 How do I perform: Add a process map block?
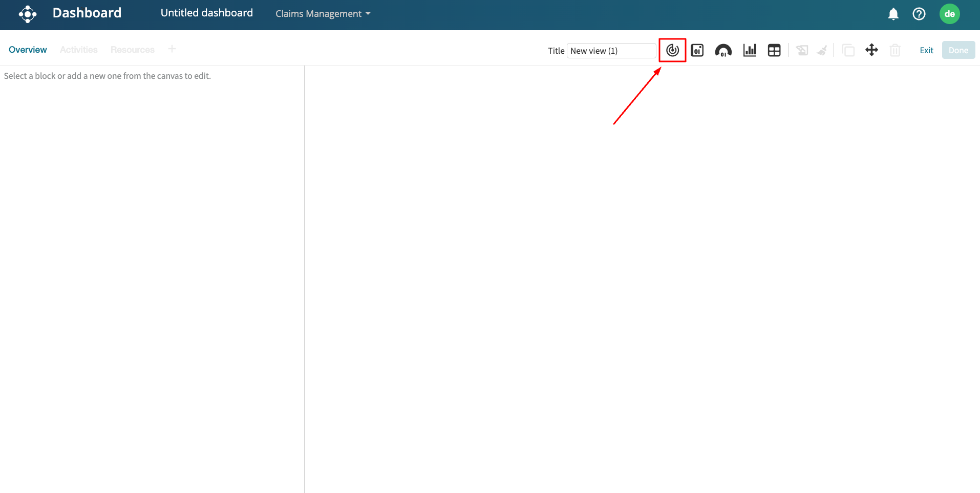[x=672, y=50]
